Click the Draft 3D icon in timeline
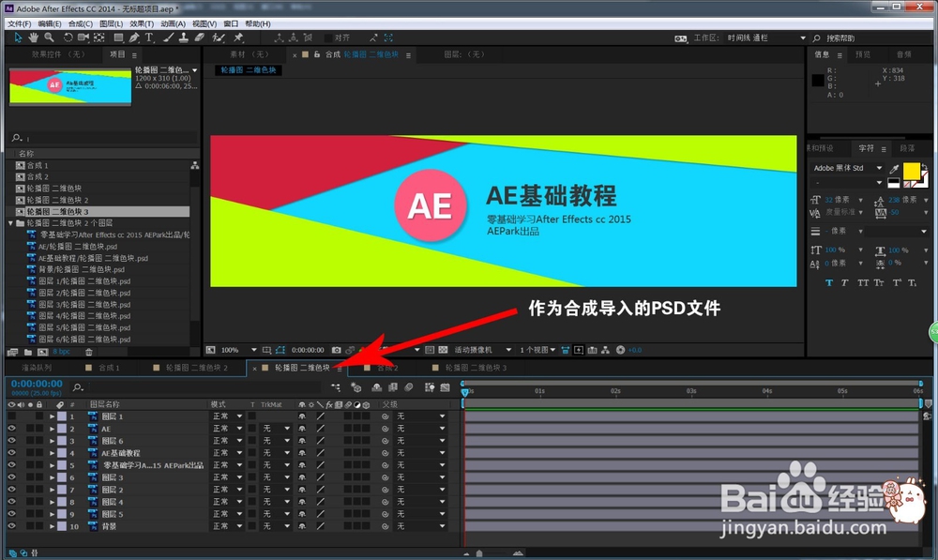Viewport: 938px width, 560px height. tap(356, 387)
